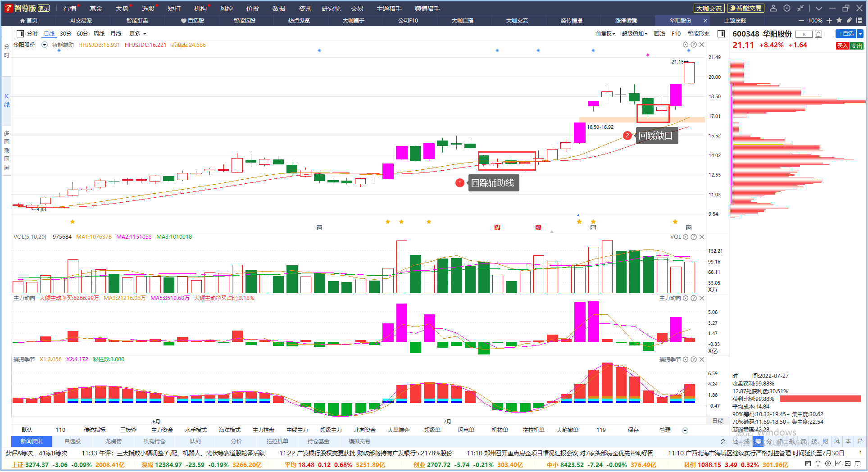Select the 主力资金 indicator in bottom list
The image size is (868, 472).
162,430
